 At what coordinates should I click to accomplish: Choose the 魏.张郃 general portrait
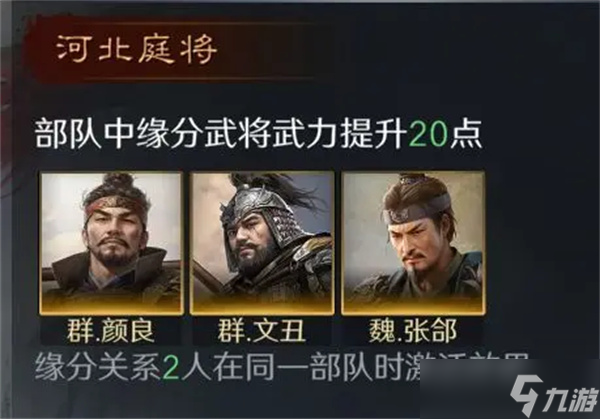413,243
